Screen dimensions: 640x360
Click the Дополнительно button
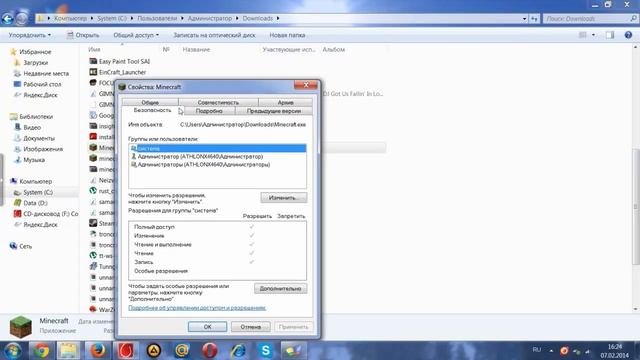click(280, 289)
